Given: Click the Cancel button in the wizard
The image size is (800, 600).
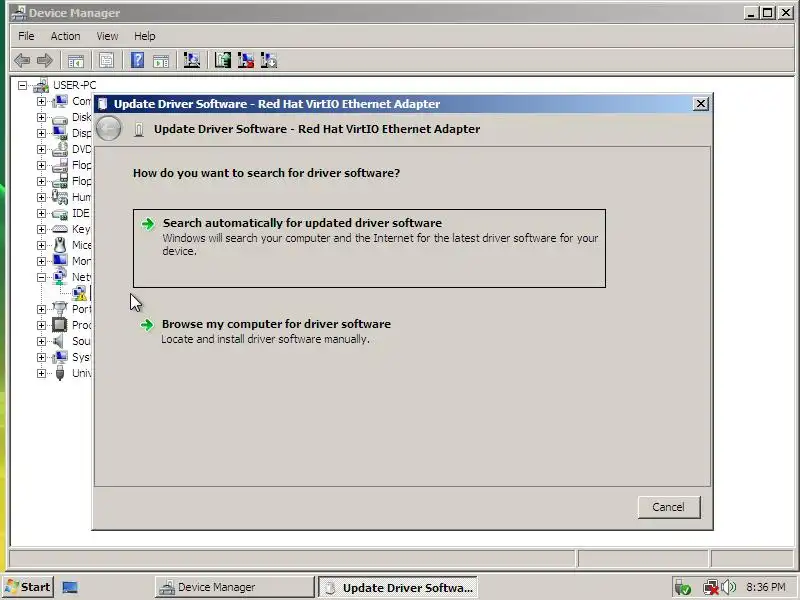Looking at the screenshot, I should click(x=669, y=507).
